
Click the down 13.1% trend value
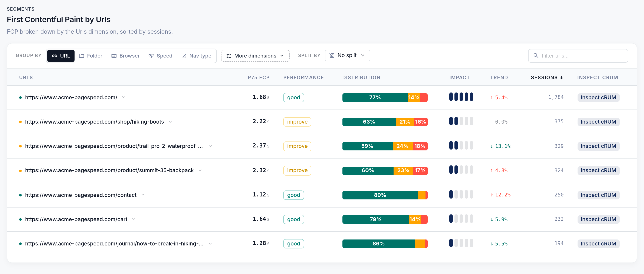(x=500, y=146)
